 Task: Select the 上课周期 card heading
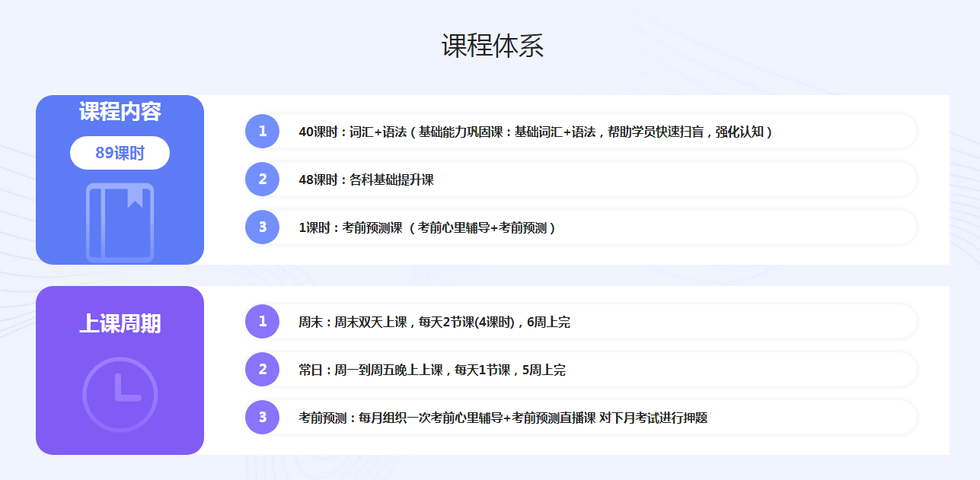[x=120, y=323]
